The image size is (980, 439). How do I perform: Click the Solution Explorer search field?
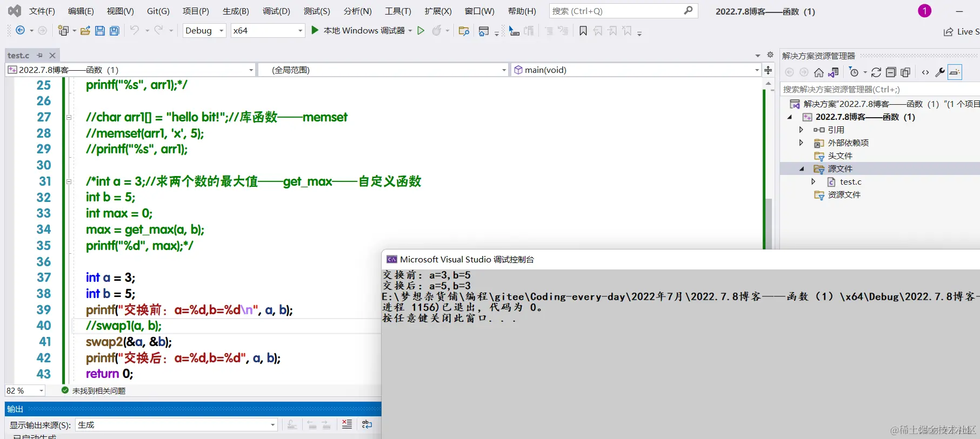(880, 89)
